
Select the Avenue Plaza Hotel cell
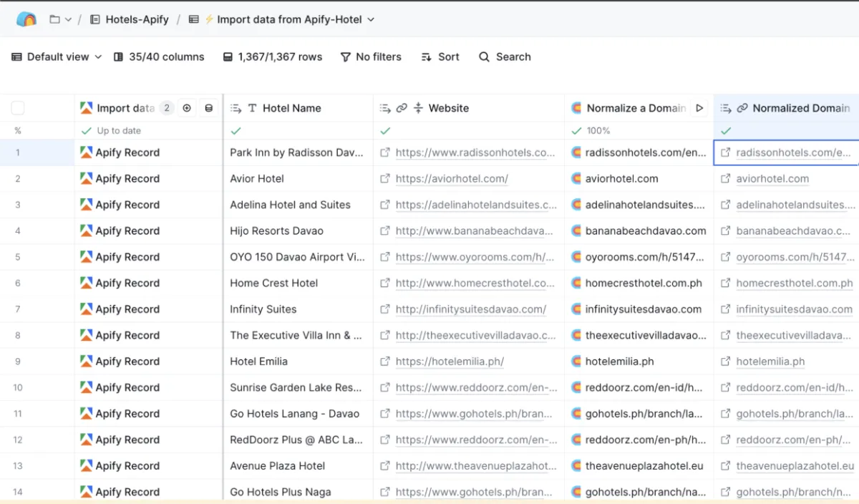299,466
